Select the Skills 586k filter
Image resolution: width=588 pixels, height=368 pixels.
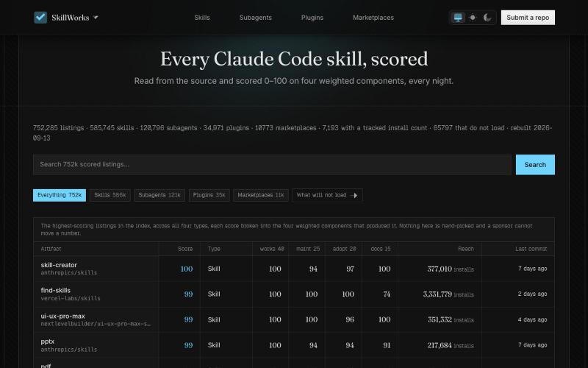tap(110, 195)
